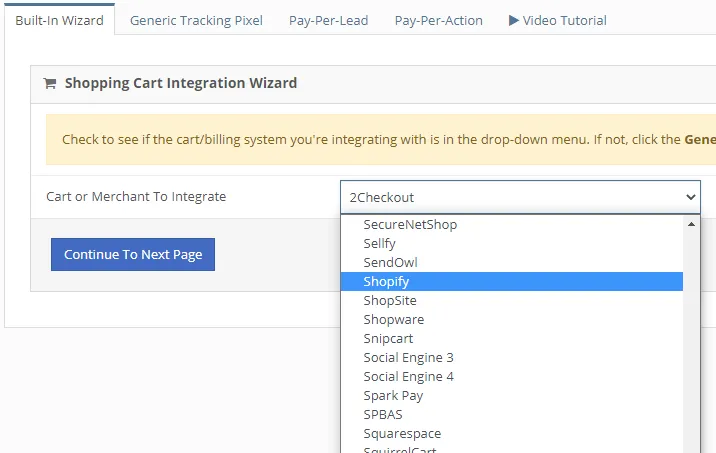The width and height of the screenshot is (716, 453).
Task: Choose Sellfy in the dropdown list
Action: [x=511, y=243]
